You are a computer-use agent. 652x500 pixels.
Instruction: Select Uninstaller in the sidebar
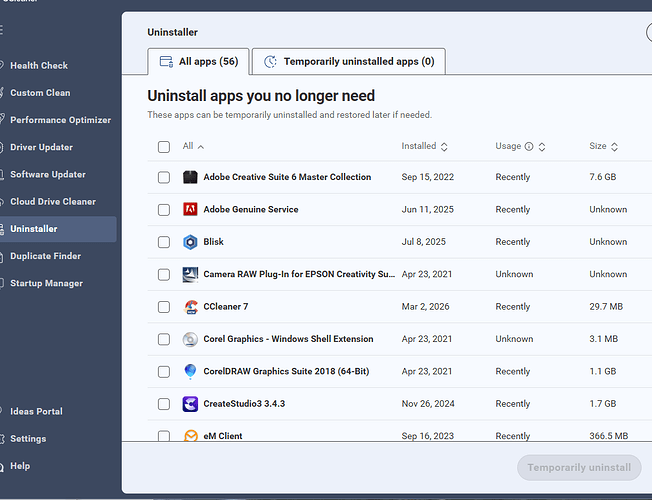(58, 229)
